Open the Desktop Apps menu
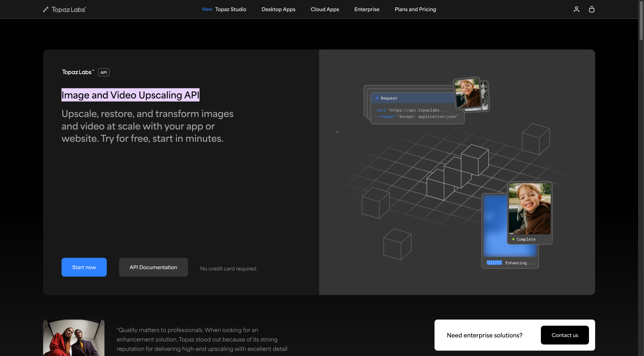 coord(278,9)
